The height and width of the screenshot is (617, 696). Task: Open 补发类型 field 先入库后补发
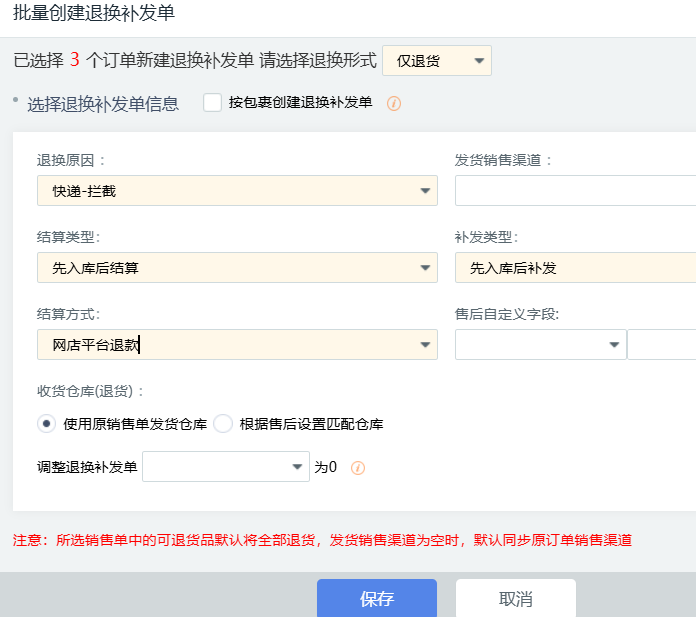tap(576, 268)
